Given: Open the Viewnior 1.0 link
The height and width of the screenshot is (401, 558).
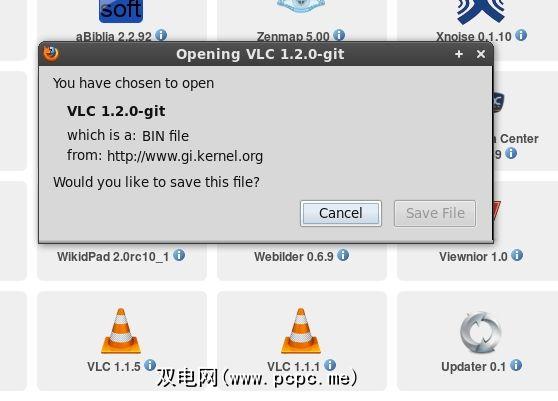Looking at the screenshot, I should pyautogui.click(x=473, y=257).
